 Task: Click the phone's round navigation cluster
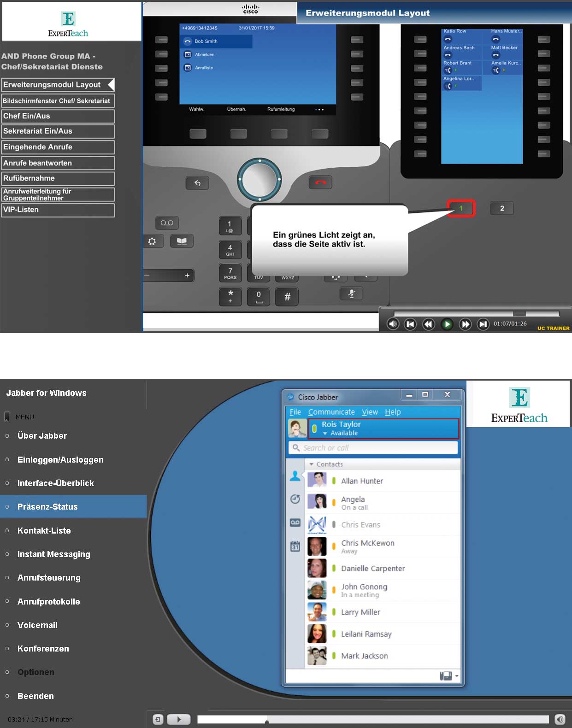[x=259, y=180]
